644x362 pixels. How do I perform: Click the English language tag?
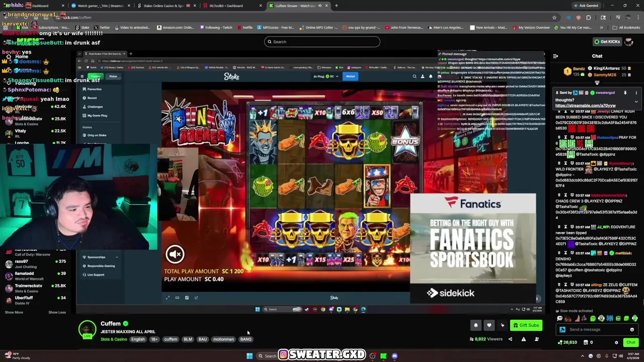tap(138, 339)
